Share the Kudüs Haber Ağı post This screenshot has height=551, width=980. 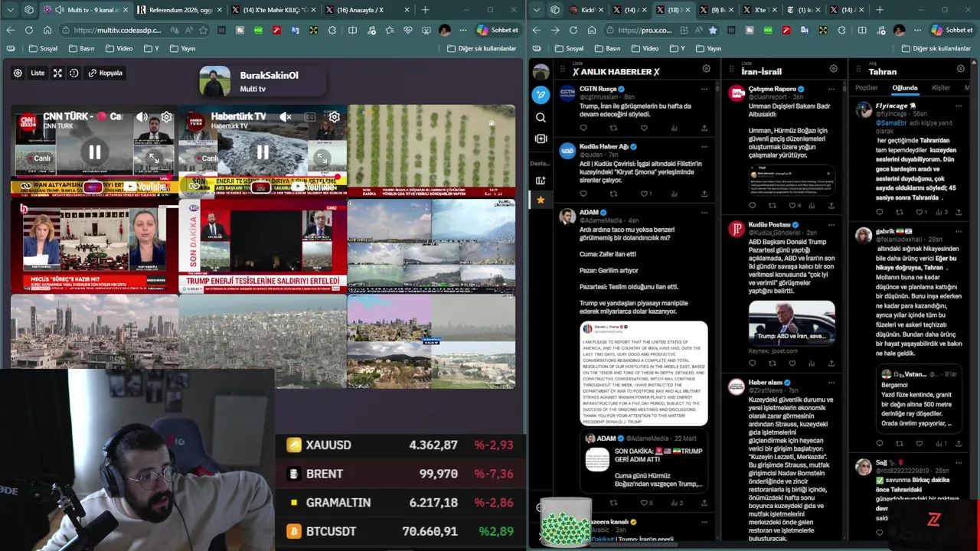click(704, 194)
